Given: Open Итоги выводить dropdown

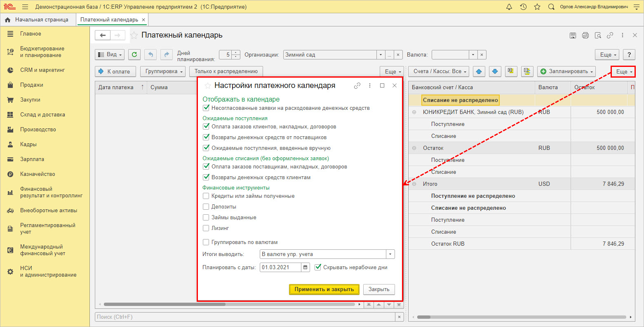Looking at the screenshot, I should (390, 254).
